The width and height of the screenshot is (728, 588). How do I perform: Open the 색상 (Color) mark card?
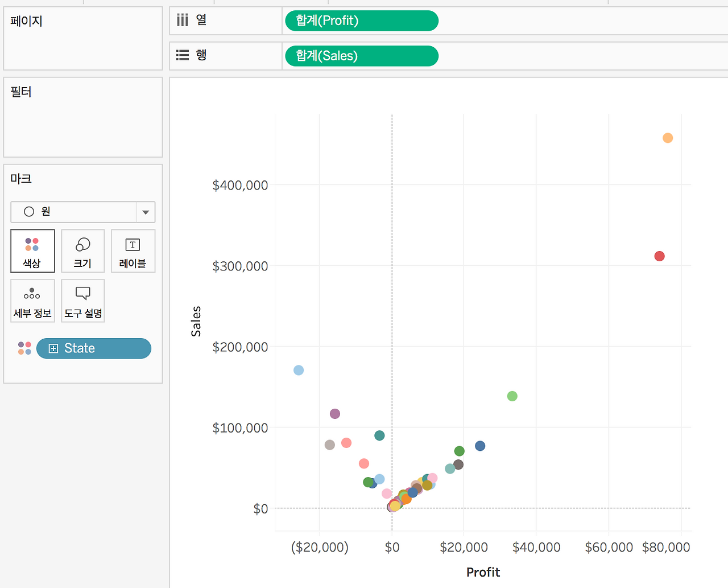click(x=32, y=251)
